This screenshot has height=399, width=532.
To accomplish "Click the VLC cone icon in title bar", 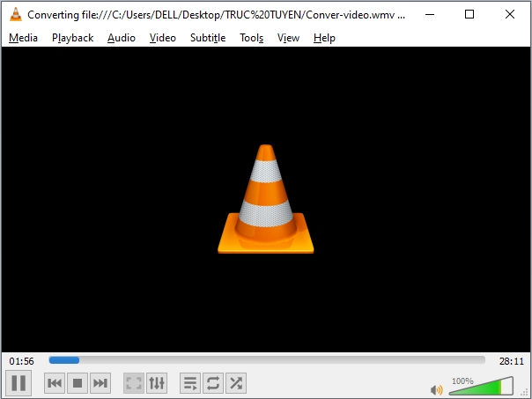I will pyautogui.click(x=16, y=15).
